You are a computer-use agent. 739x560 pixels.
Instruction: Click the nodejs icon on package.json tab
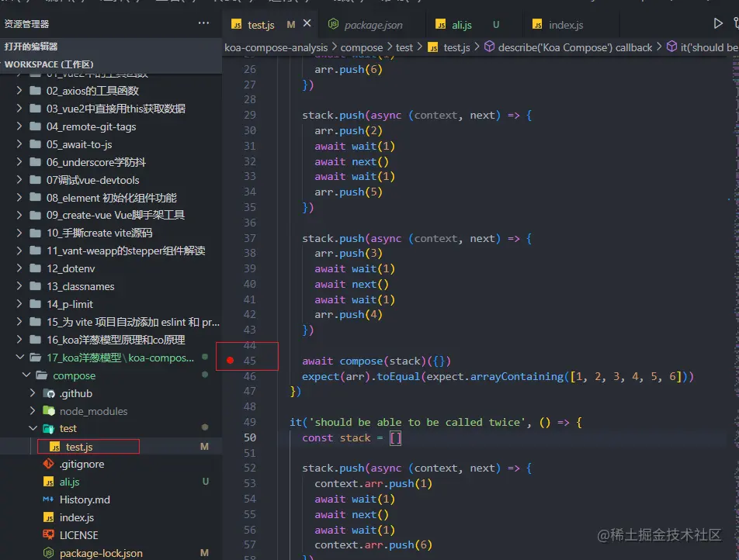[x=333, y=23]
